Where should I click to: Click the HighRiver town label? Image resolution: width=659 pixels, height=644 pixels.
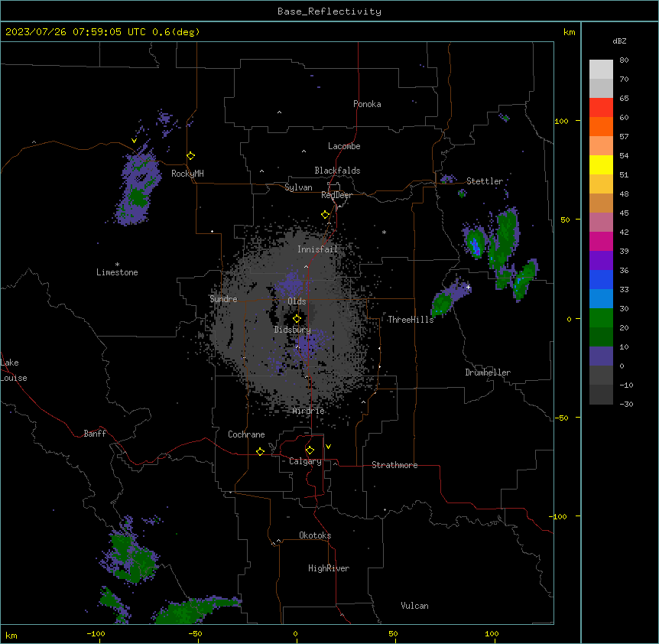(x=329, y=568)
